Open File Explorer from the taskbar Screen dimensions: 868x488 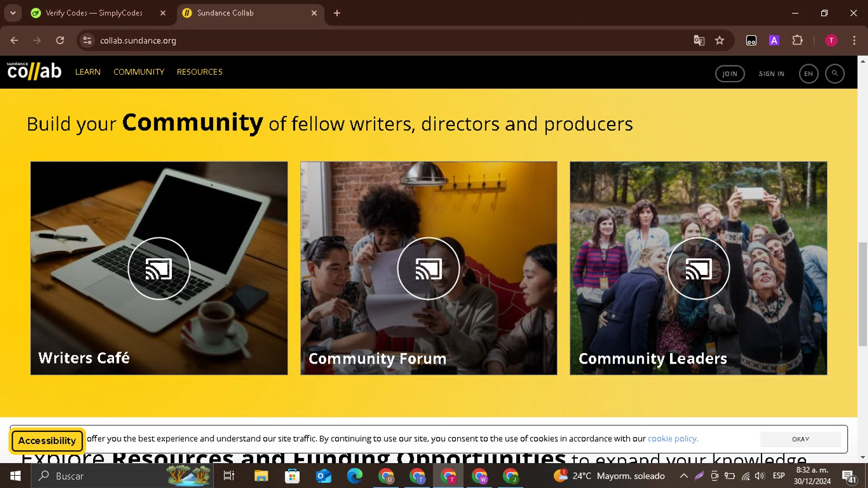tap(261, 476)
